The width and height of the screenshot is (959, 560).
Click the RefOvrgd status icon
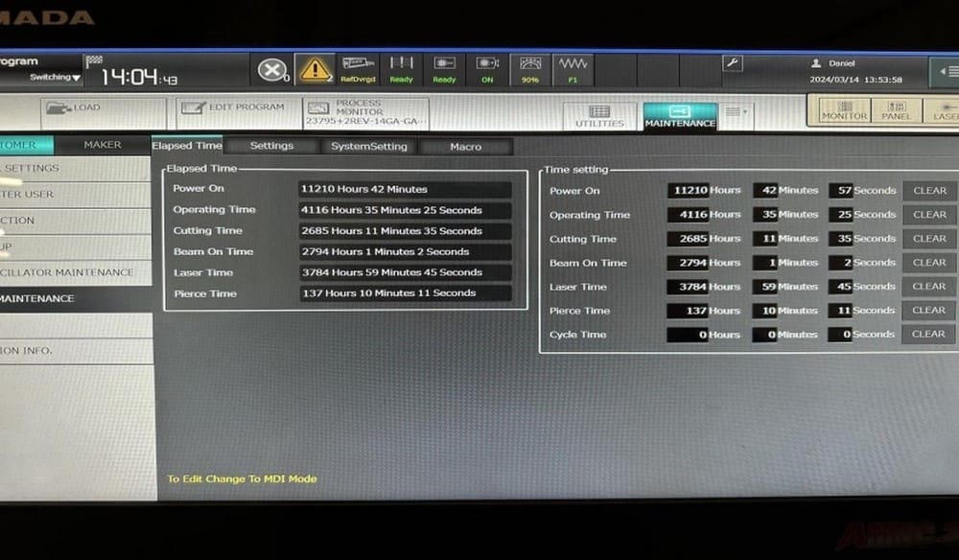coord(358,70)
